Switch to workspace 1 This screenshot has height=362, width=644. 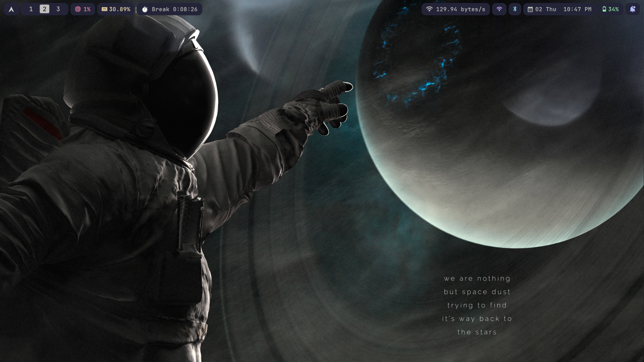[31, 9]
